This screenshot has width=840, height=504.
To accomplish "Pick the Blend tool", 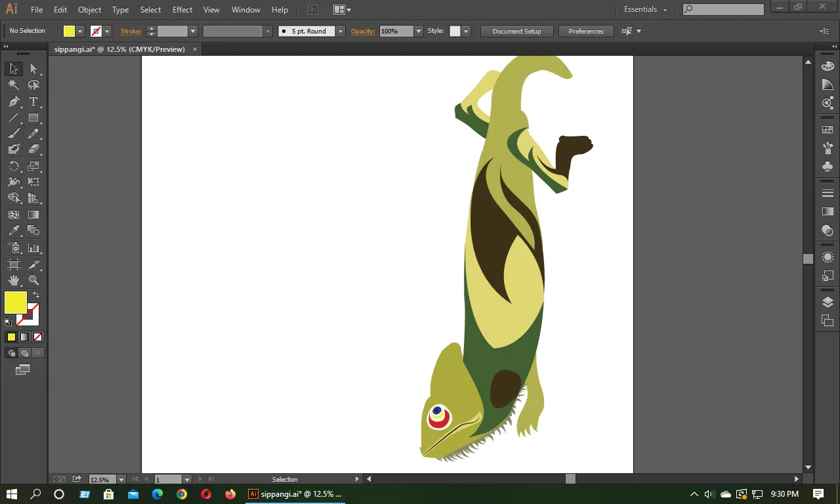I will point(33,231).
